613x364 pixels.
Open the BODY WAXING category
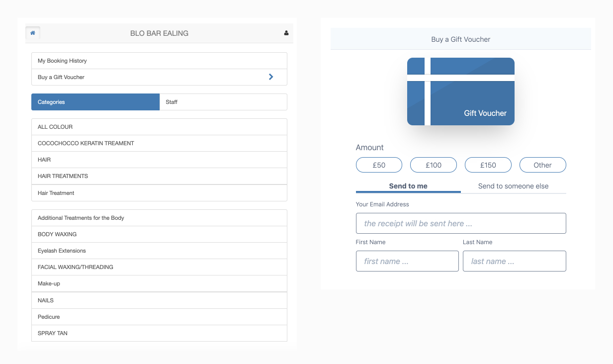pos(159,234)
